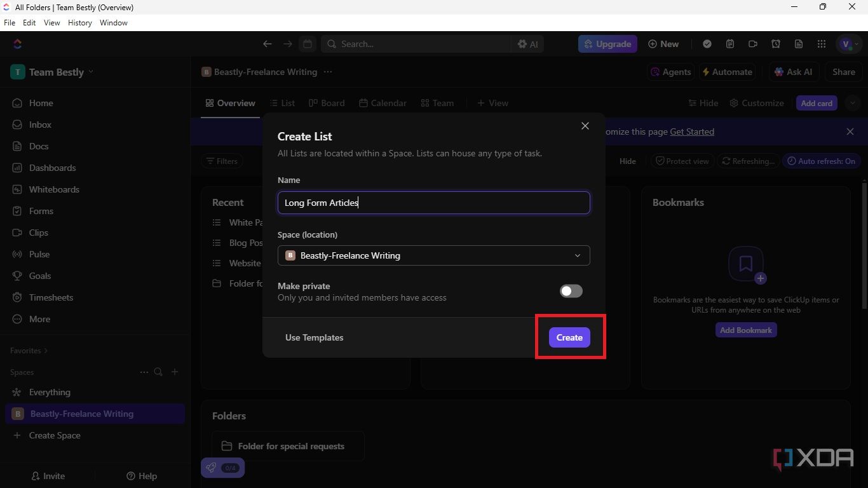Open the AI button next to Search
Viewport: 868px width, 488px height.
pos(527,44)
